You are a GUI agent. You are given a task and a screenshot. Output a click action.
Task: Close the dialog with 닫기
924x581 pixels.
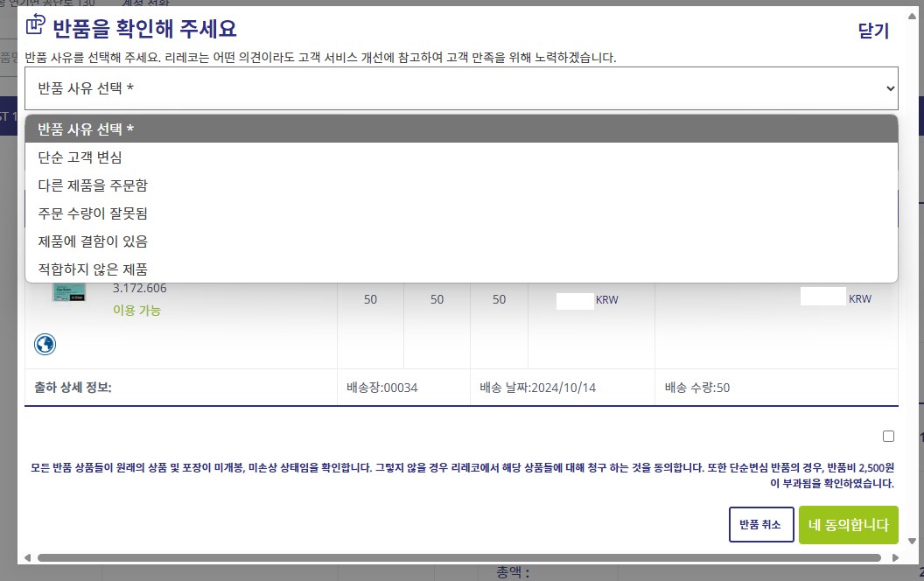[873, 31]
